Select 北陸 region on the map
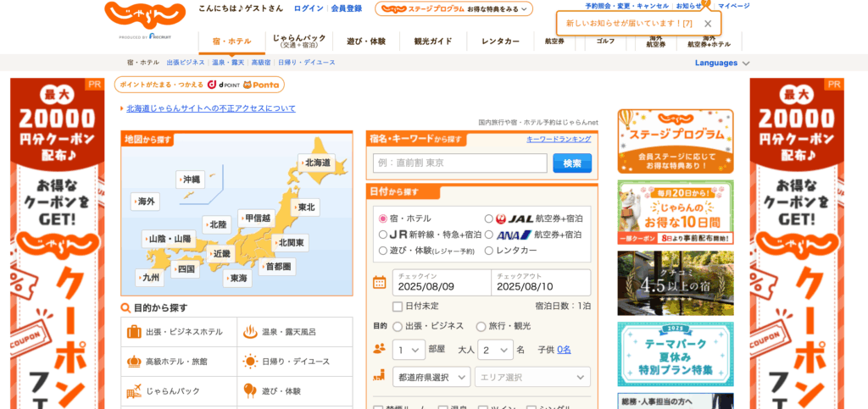The width and height of the screenshot is (868, 409). point(216,225)
